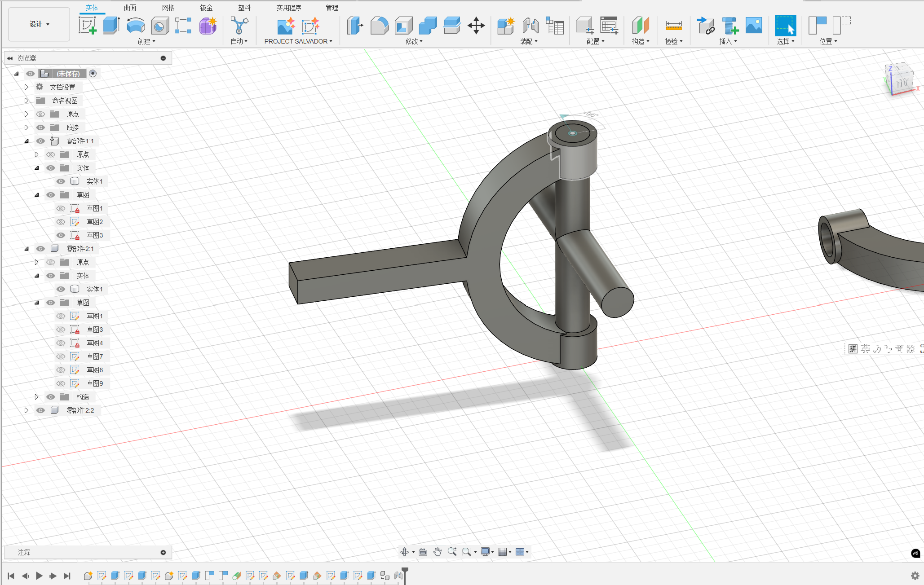
Task: Play the timeline
Action: point(39,576)
